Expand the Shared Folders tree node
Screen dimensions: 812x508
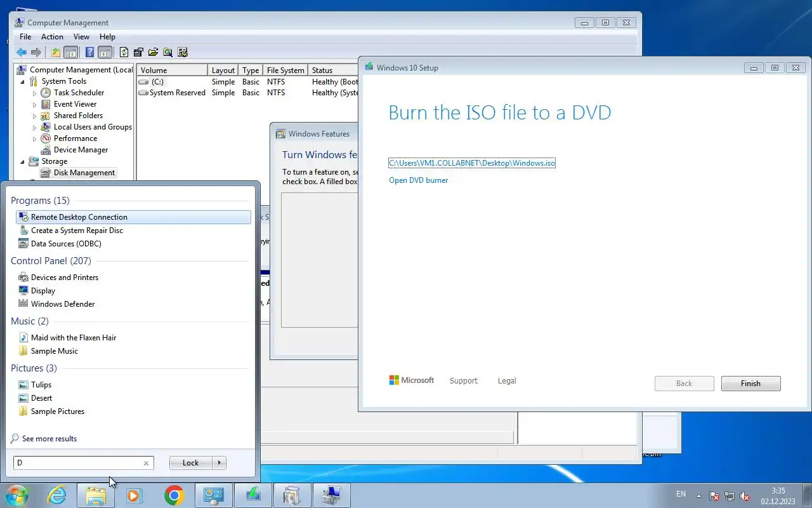click(x=35, y=116)
